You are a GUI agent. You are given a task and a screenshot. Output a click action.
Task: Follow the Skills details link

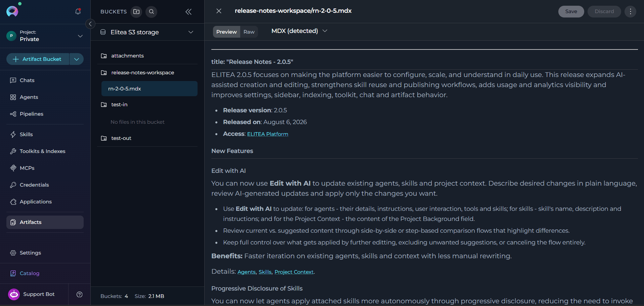tap(265, 272)
